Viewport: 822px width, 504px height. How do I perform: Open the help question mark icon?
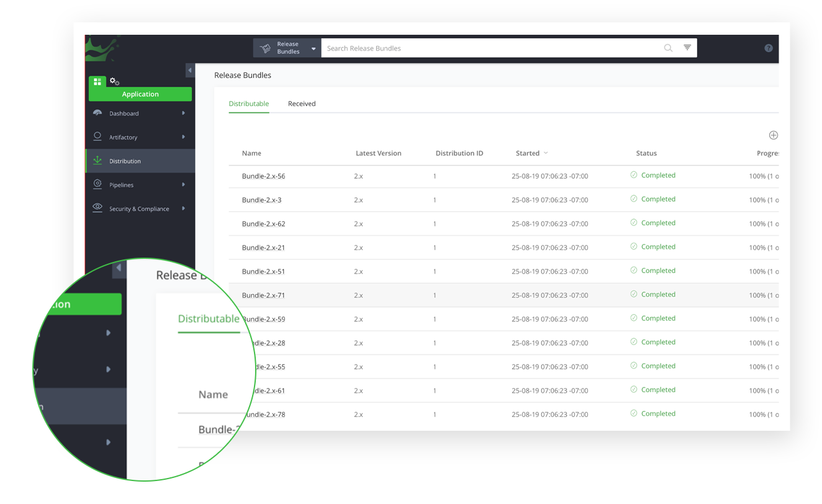point(769,48)
